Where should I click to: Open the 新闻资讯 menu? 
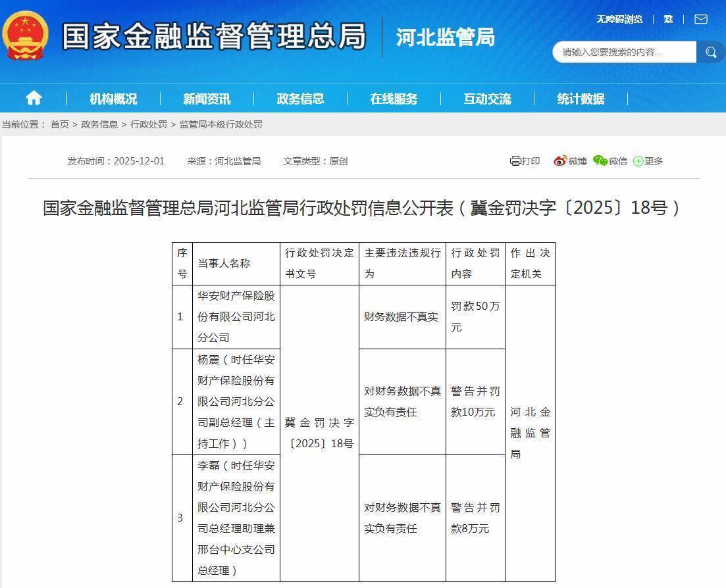tap(207, 99)
